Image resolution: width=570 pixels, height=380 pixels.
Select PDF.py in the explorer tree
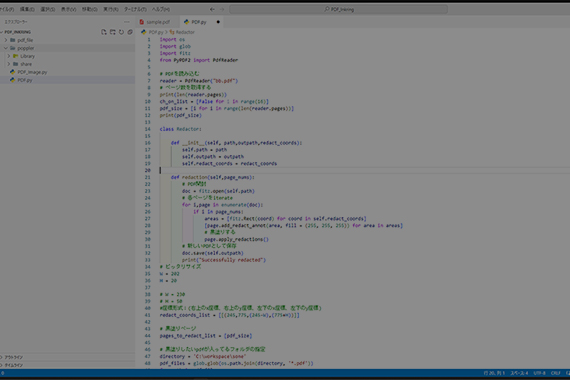25,80
